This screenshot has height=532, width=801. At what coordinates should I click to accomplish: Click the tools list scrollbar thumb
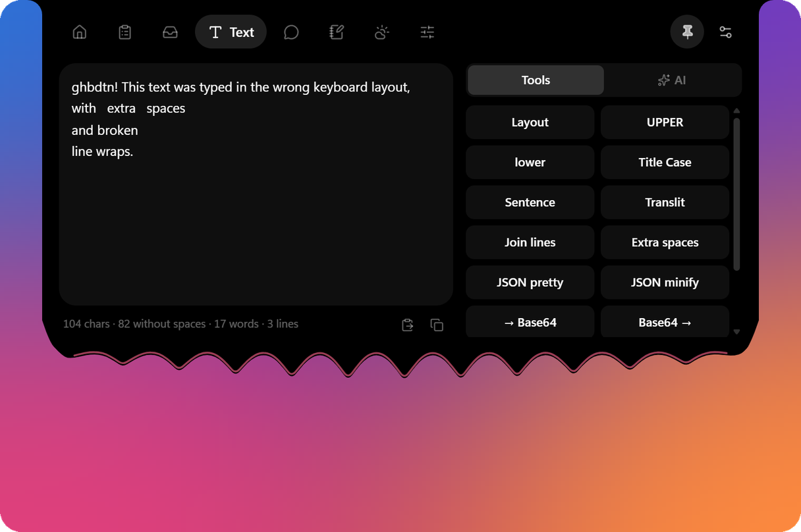click(x=736, y=194)
